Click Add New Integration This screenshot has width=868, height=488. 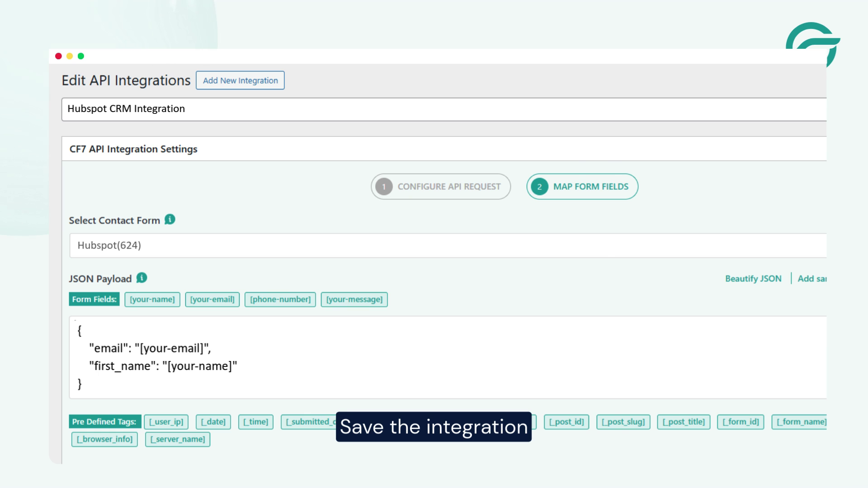[240, 80]
